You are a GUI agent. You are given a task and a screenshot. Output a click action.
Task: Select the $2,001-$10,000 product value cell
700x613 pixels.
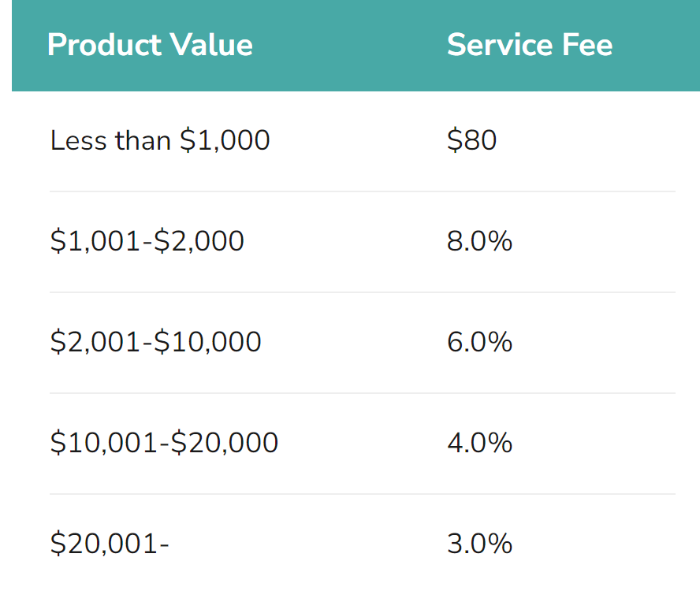click(155, 342)
